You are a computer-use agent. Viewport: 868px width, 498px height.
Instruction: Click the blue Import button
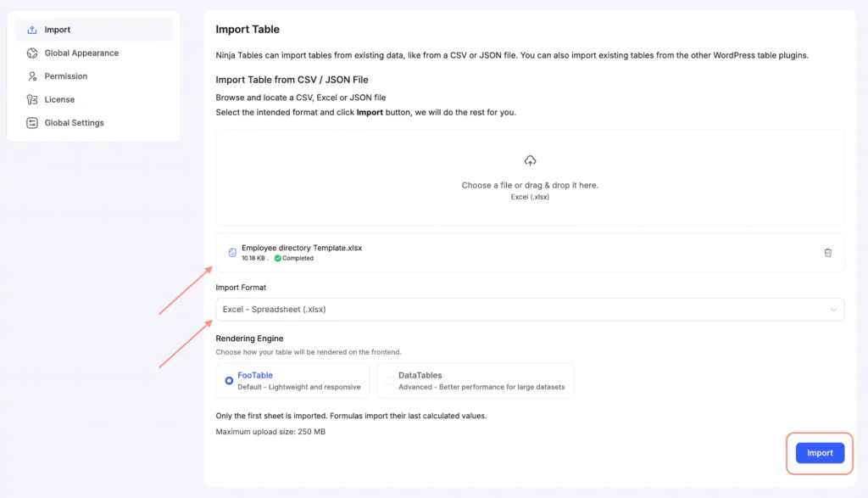pos(820,453)
